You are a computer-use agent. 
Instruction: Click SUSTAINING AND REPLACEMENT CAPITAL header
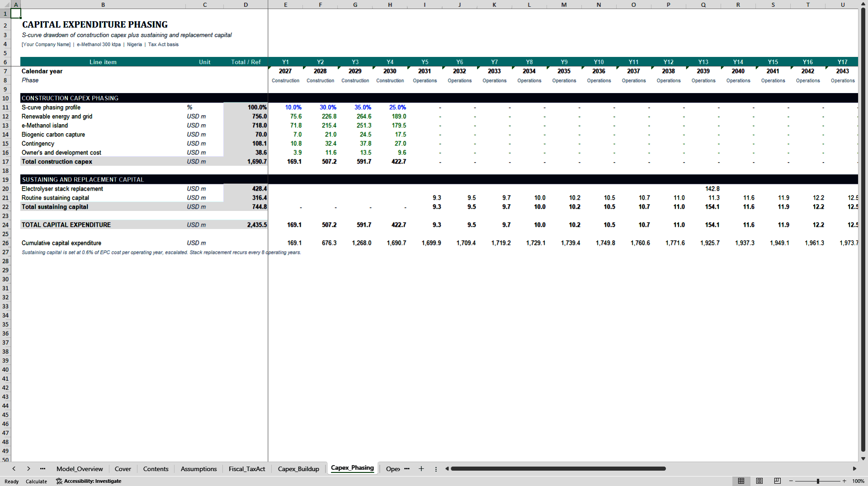tap(83, 179)
